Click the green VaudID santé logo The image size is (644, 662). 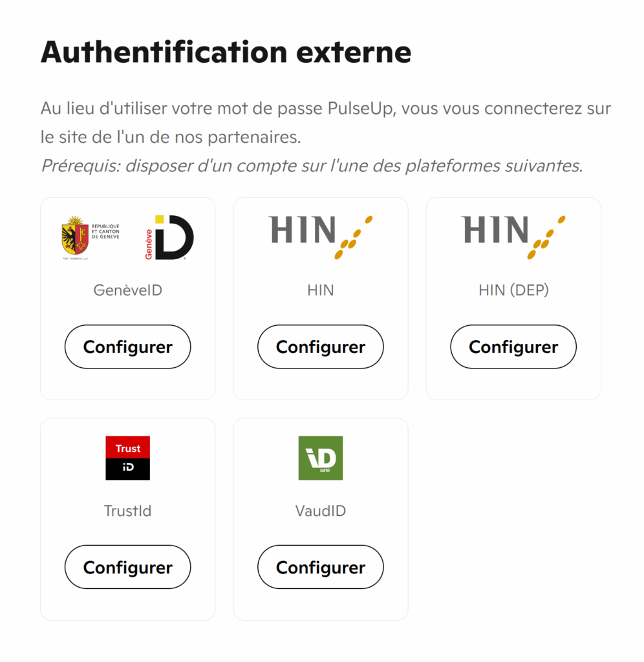[x=321, y=458]
